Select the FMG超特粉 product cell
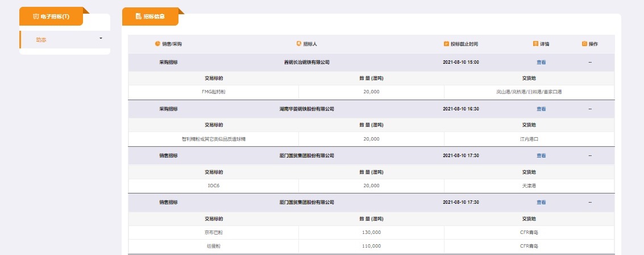The width and height of the screenshot is (644, 255). point(214,92)
